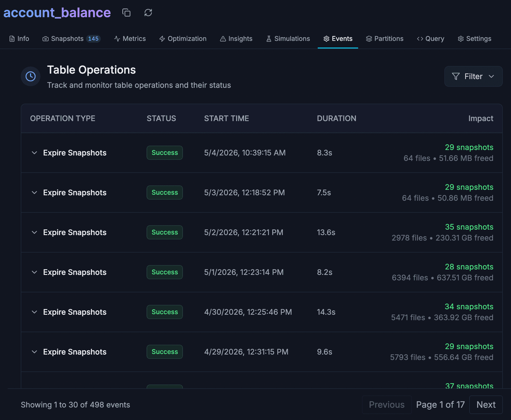Click the 145 badge on Snapshots
The width and height of the screenshot is (511, 420).
[x=93, y=39]
